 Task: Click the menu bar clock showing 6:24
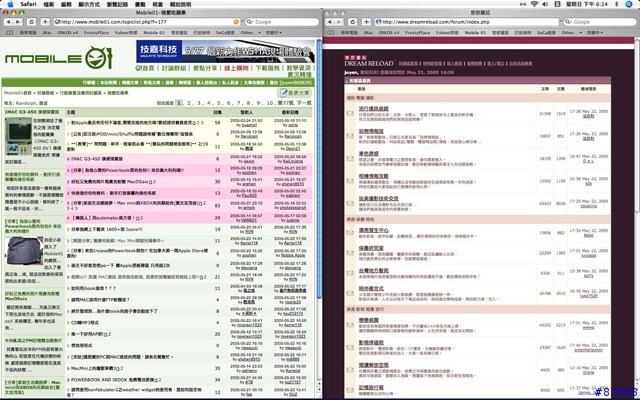(x=587, y=4)
